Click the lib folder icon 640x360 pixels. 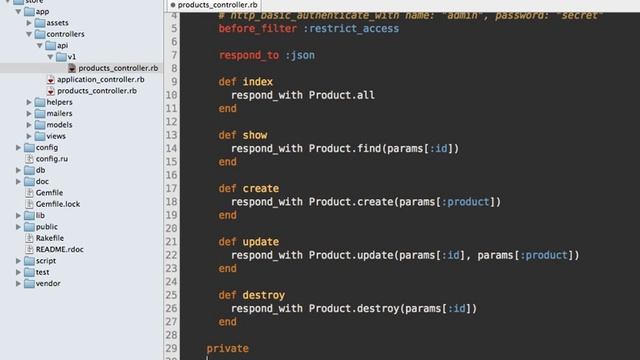click(x=29, y=215)
